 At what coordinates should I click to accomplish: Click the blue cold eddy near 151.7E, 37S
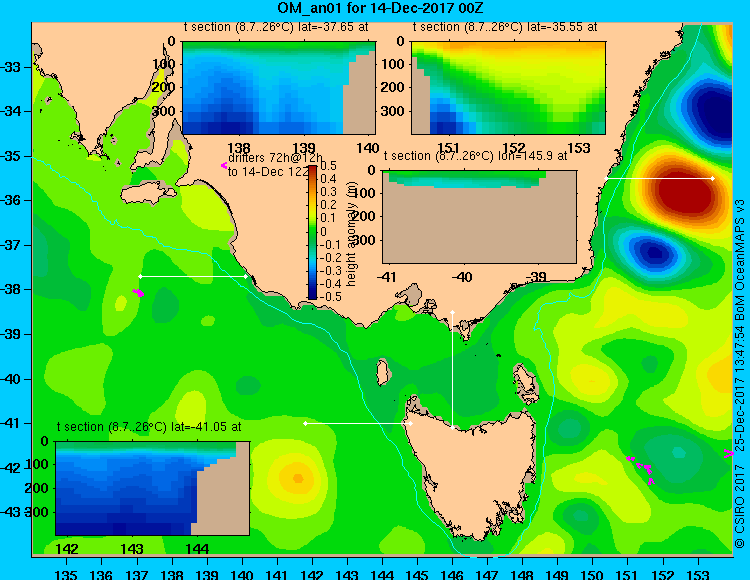[653, 252]
